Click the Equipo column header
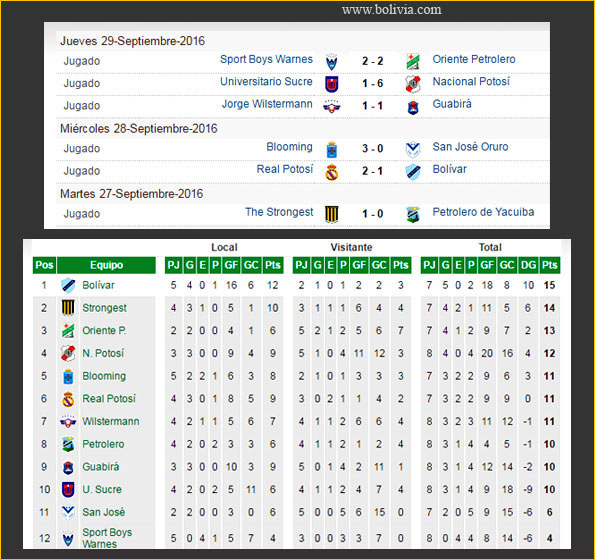Image resolution: width=595 pixels, height=560 pixels. [106, 265]
